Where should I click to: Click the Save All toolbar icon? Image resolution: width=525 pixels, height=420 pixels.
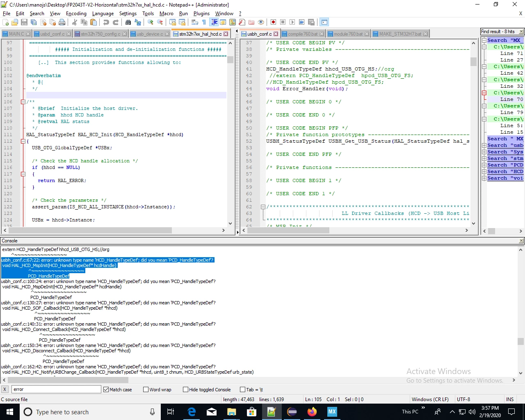[34, 22]
